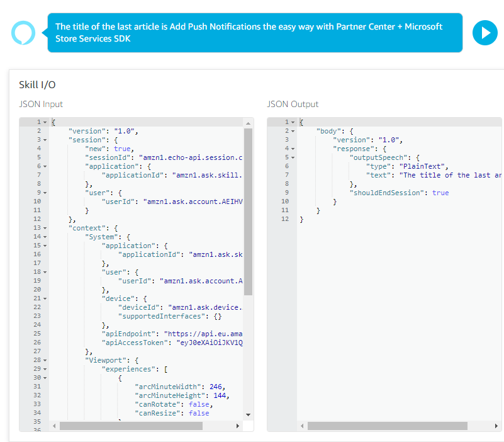
Task: Click the "canRotate": false line
Action: click(x=174, y=404)
